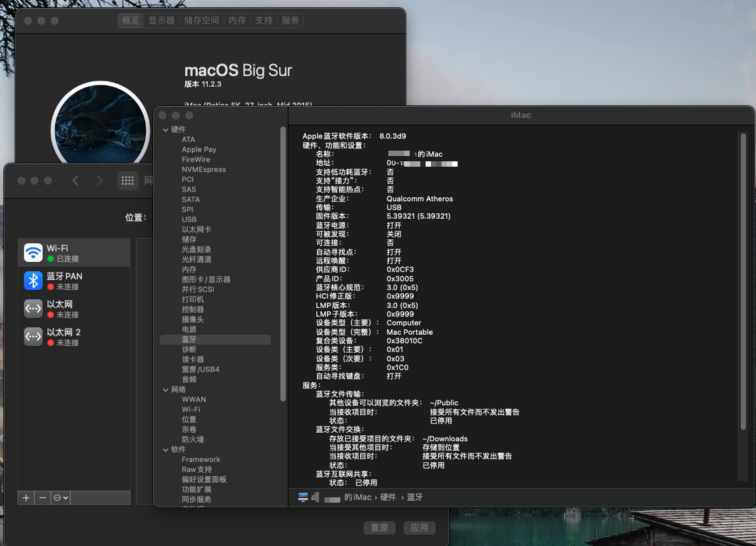The height and width of the screenshot is (546, 756).
Task: Select 并行SCSI in sidebar
Action: (x=198, y=289)
